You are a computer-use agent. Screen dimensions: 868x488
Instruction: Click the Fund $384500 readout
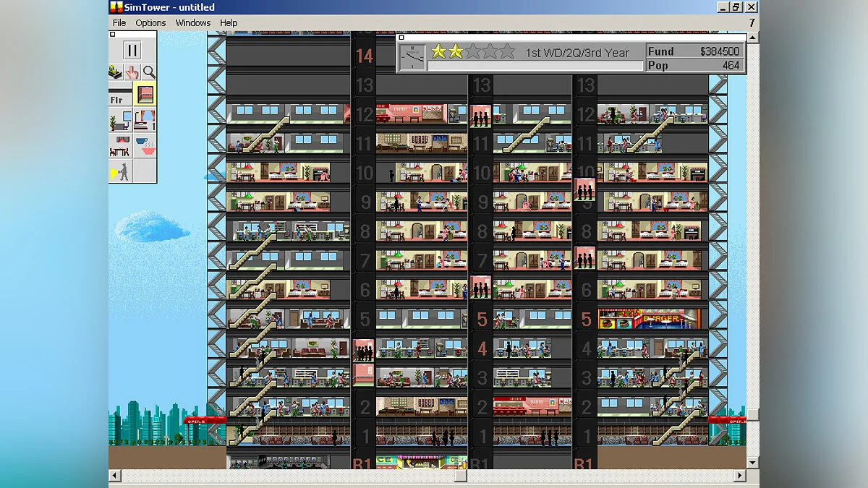(694, 51)
